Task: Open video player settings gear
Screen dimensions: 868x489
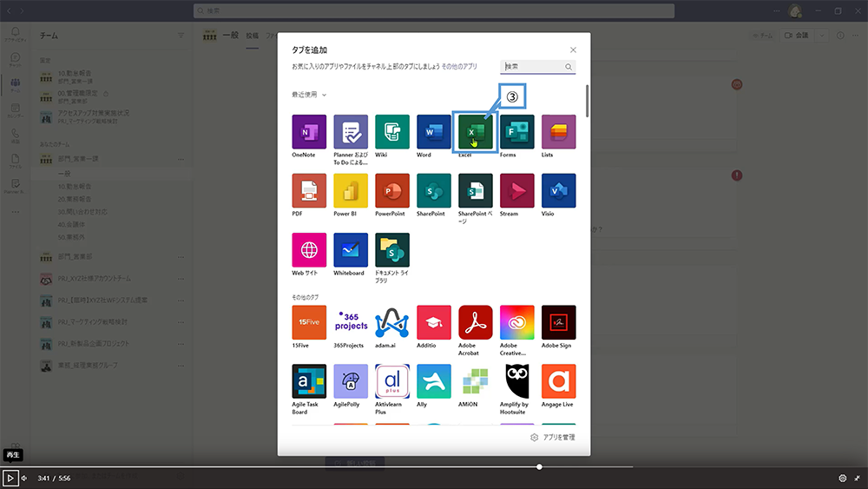Action: point(843,478)
